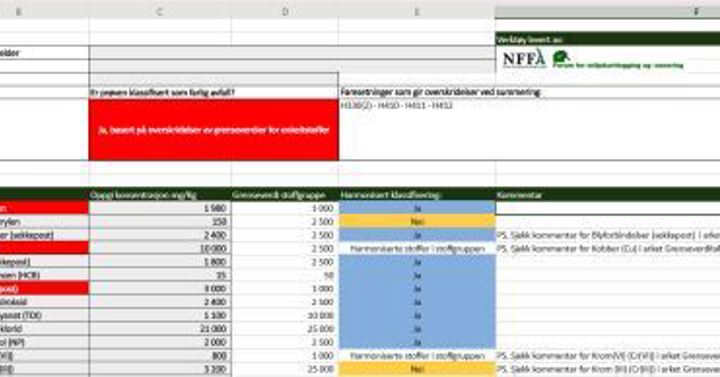Screen dimensions: 720x377
Task: Select the Harmonisert klassifisering header cell
Action: coord(417,195)
